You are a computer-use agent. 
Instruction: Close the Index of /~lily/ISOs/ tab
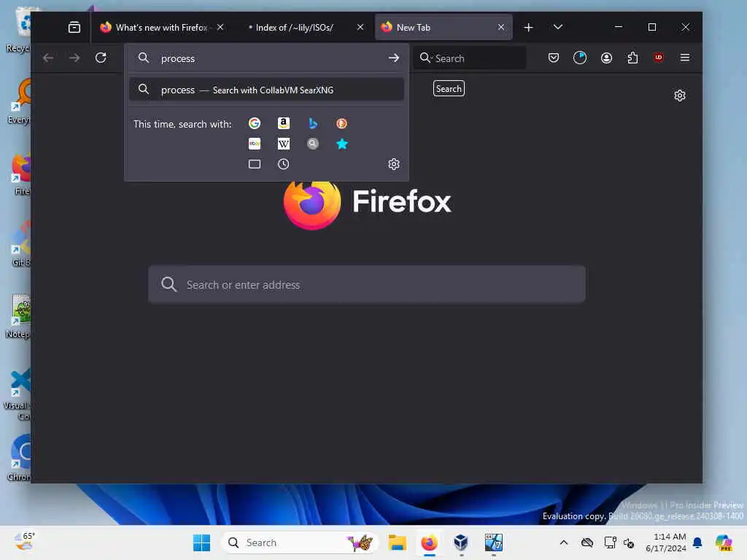click(360, 27)
